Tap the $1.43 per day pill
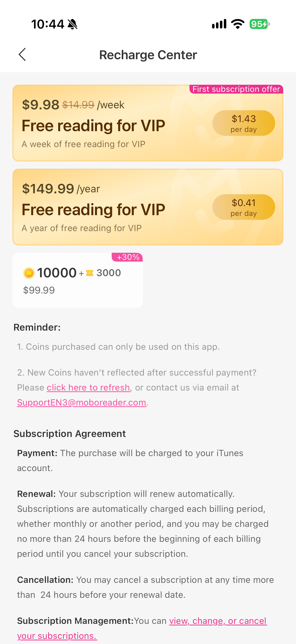 [x=243, y=123]
